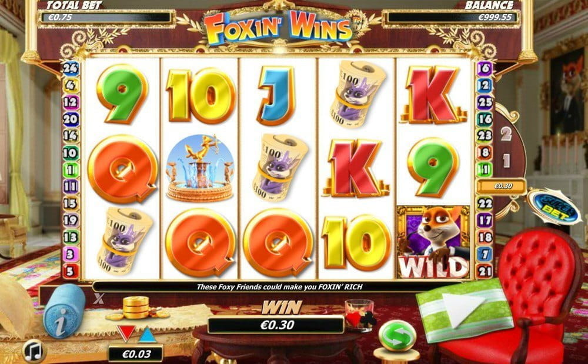The width and height of the screenshot is (588, 364).
Task: Click the gold coin stack icon
Action: click(x=136, y=307)
